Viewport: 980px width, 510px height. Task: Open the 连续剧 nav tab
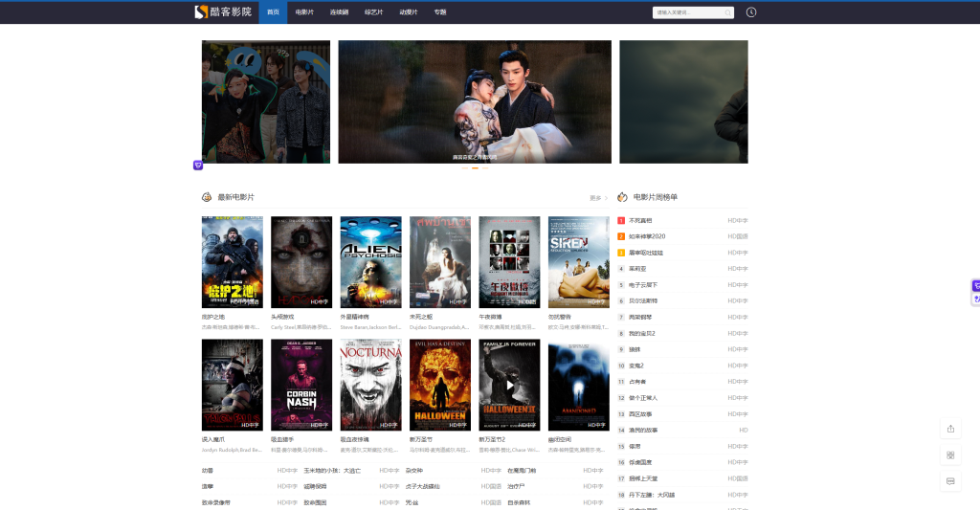coord(339,12)
